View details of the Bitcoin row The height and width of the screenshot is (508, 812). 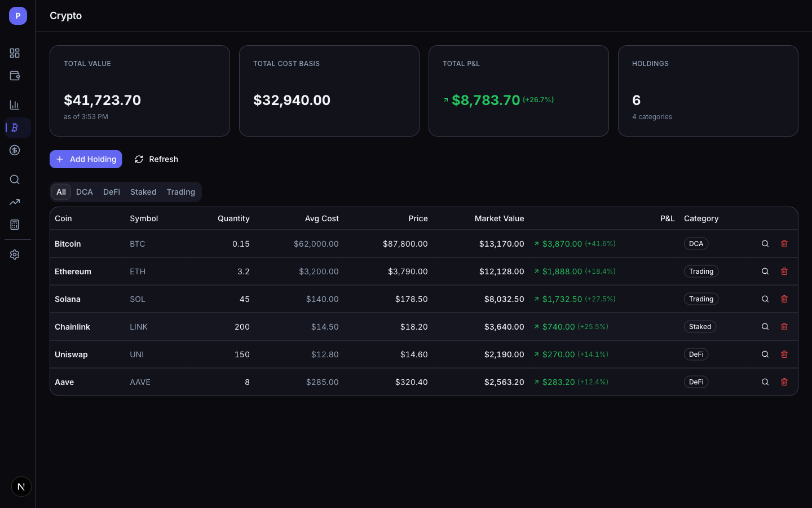click(765, 244)
